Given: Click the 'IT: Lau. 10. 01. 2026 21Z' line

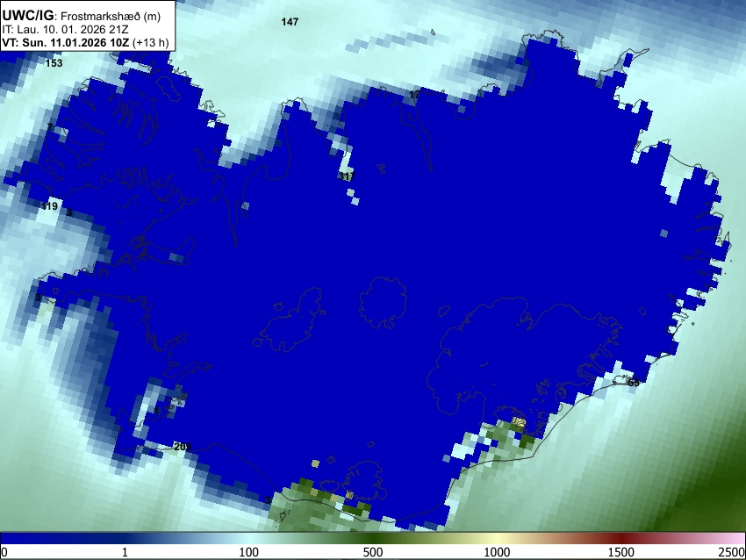Looking at the screenshot, I should [66, 30].
